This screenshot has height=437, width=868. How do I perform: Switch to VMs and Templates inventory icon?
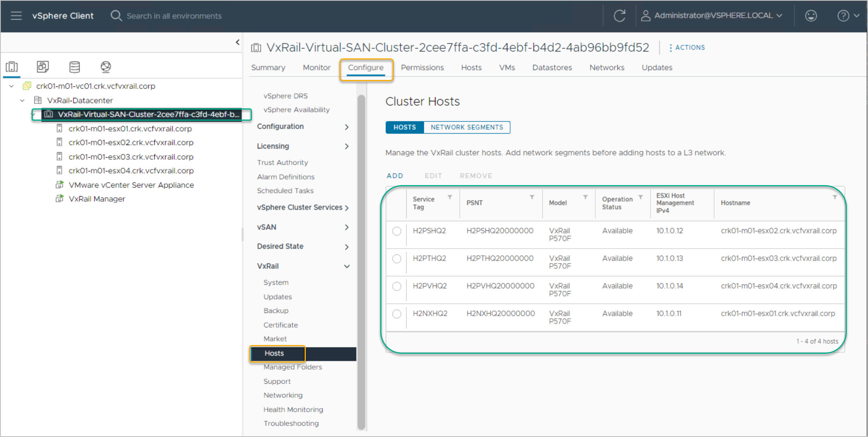[x=43, y=67]
